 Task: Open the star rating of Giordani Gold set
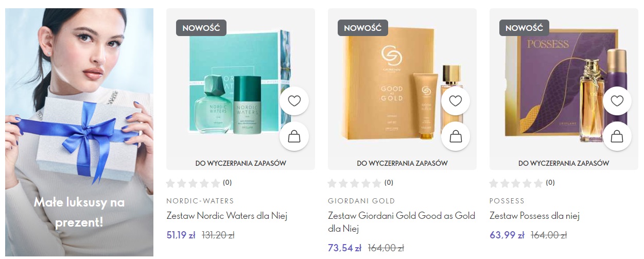pos(360,183)
